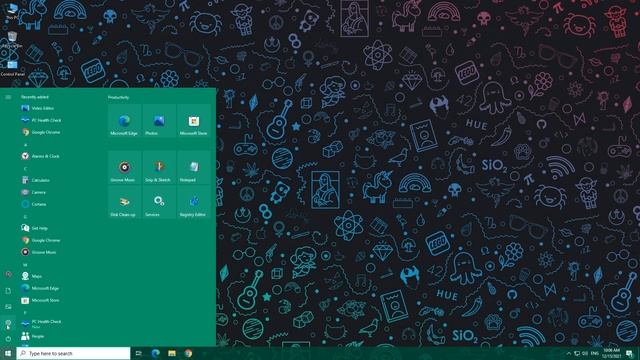Launch Cortana from the app list
Screen dimensions: 640x360
tap(59, 204)
